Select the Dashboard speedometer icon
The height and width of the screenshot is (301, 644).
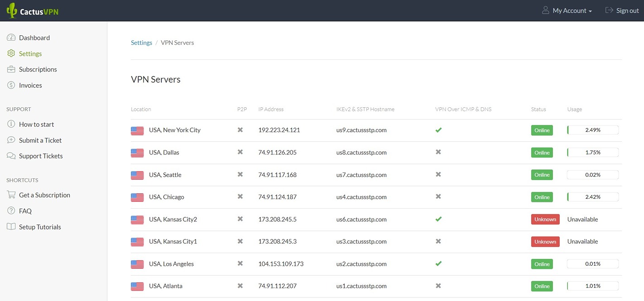tap(11, 37)
